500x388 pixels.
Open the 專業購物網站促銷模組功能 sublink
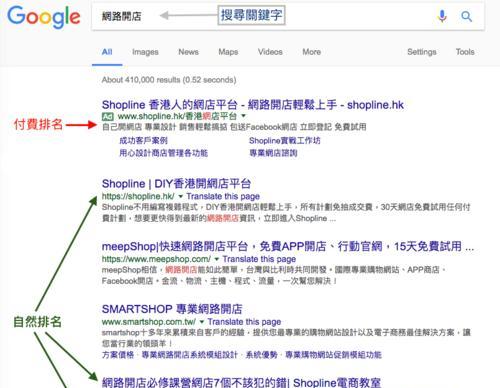pyautogui.click(x=333, y=355)
